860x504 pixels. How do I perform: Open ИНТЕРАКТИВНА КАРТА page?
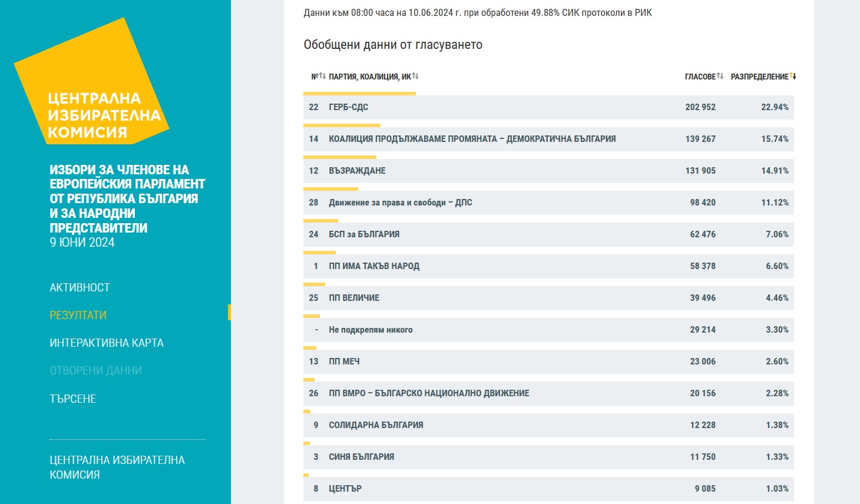point(106,343)
